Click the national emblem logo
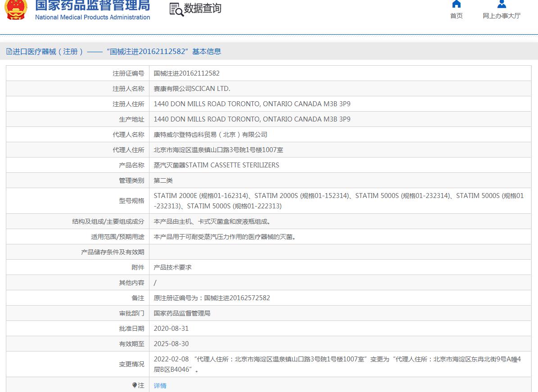 point(16,9)
